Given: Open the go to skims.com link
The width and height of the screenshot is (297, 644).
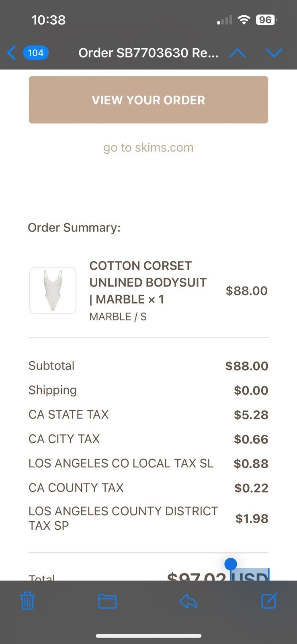Looking at the screenshot, I should [148, 147].
